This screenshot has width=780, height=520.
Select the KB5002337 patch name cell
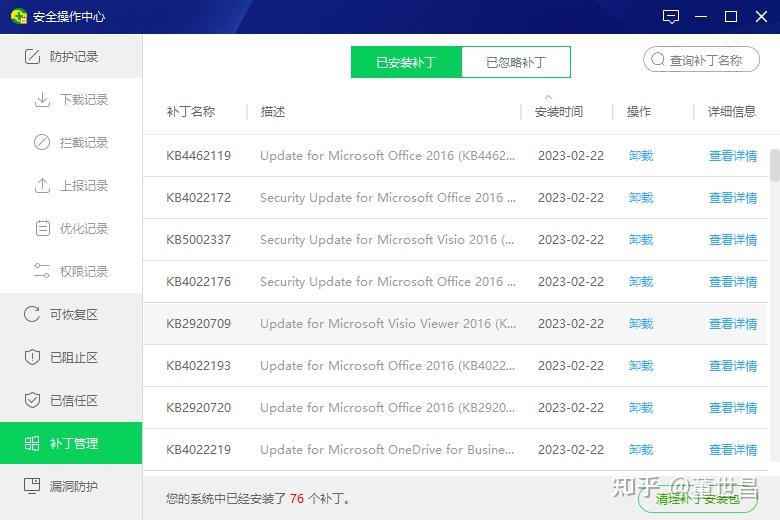[x=198, y=239]
